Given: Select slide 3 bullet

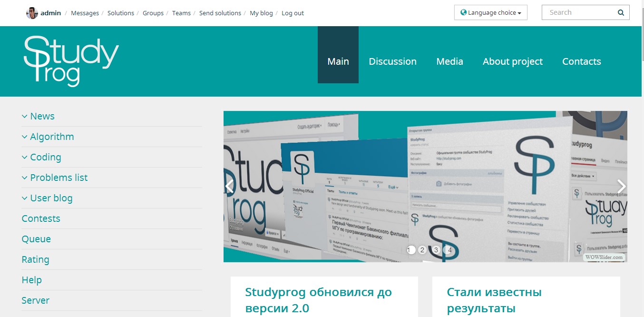Looking at the screenshot, I should 436,250.
